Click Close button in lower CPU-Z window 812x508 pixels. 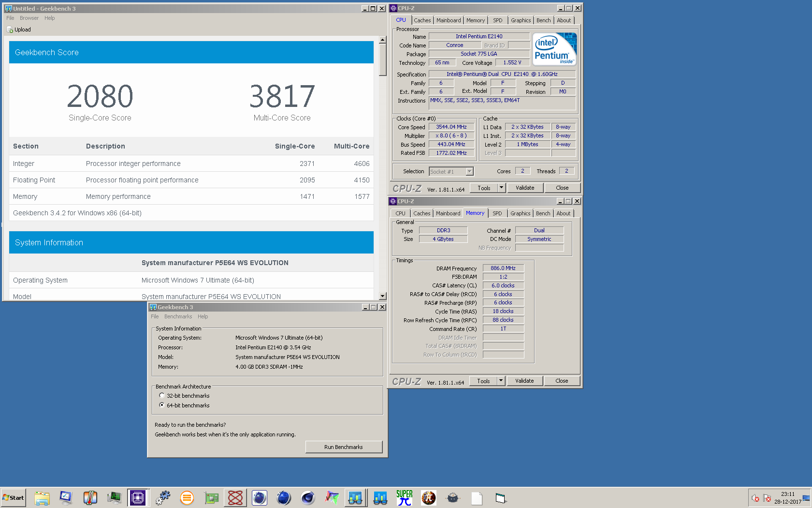pos(562,381)
